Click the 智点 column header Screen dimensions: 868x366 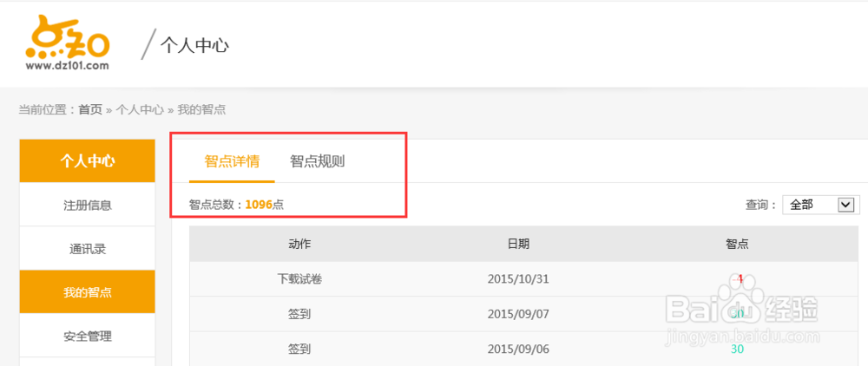[737, 245]
